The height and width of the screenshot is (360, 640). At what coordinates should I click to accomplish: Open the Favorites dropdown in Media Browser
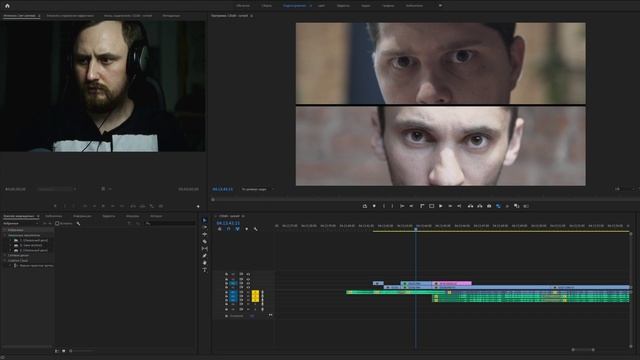point(20,224)
